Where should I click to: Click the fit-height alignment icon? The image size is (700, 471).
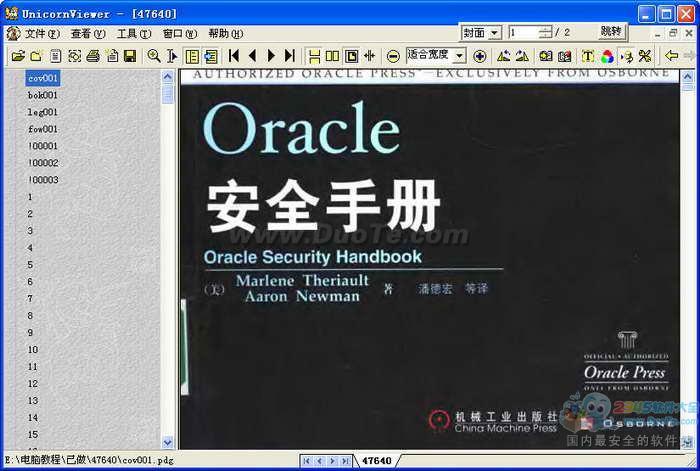(370, 56)
